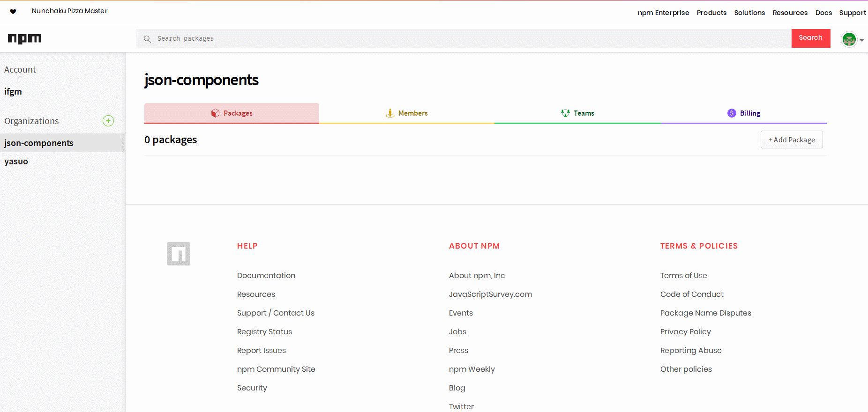Open the JavaScriptSurvey.com link
The width and height of the screenshot is (868, 412).
[x=490, y=294]
